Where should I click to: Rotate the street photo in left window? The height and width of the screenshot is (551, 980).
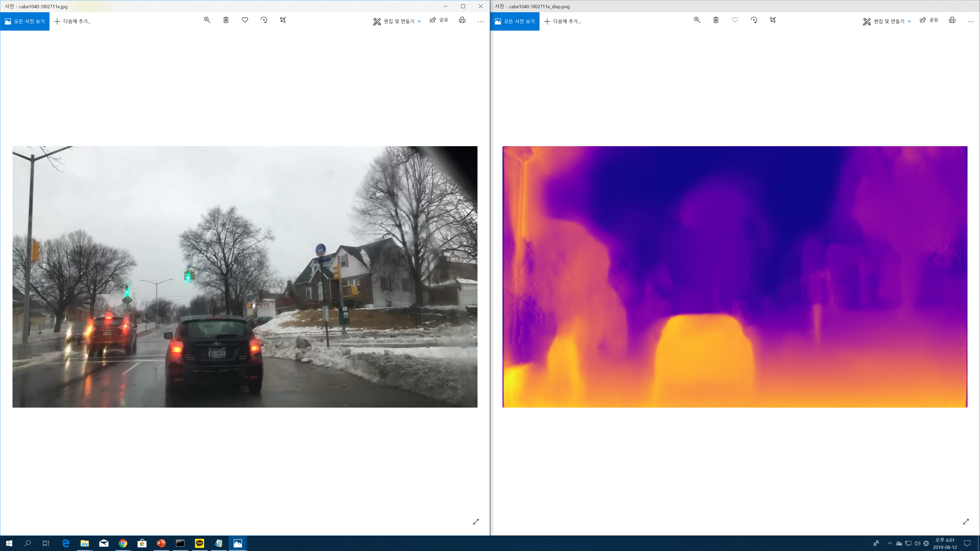[264, 20]
